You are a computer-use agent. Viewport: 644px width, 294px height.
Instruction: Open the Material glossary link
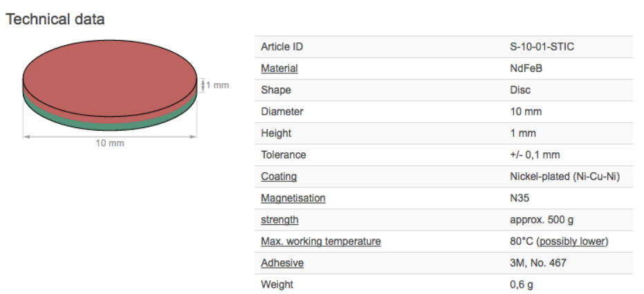[x=279, y=68]
